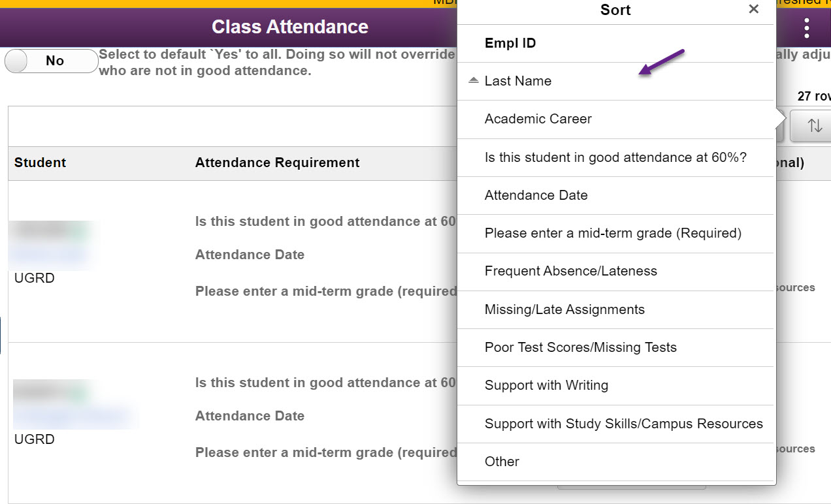831x504 pixels.
Task: Click the Student column header
Action: pyautogui.click(x=41, y=163)
